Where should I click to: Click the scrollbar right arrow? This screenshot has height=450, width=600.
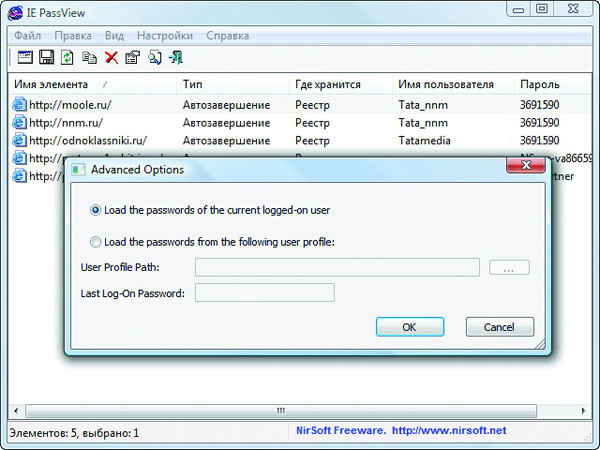583,411
